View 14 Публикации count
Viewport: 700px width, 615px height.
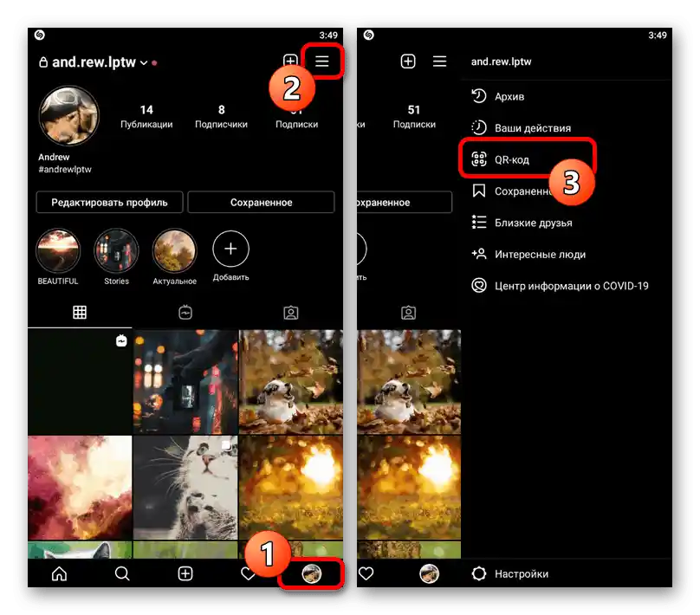pyautogui.click(x=146, y=116)
